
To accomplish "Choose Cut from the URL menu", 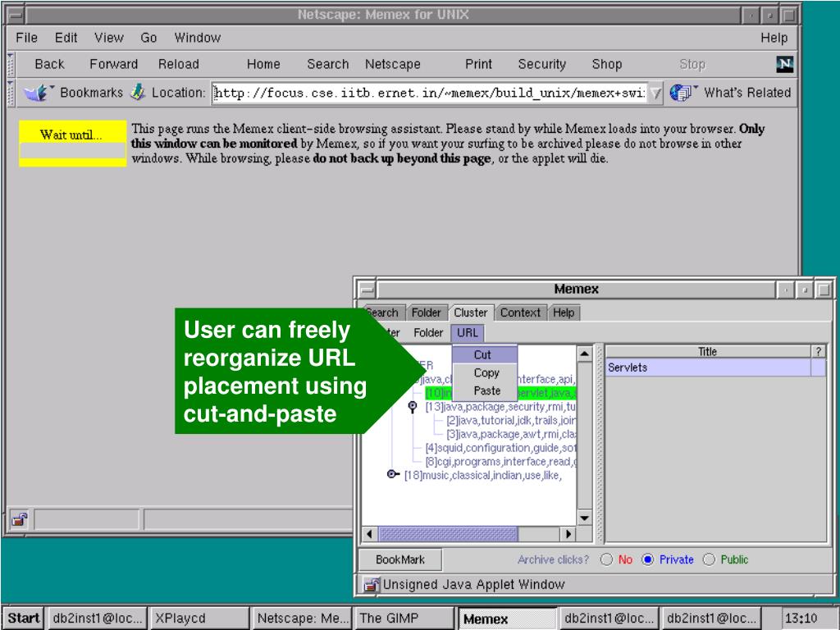I will point(484,354).
